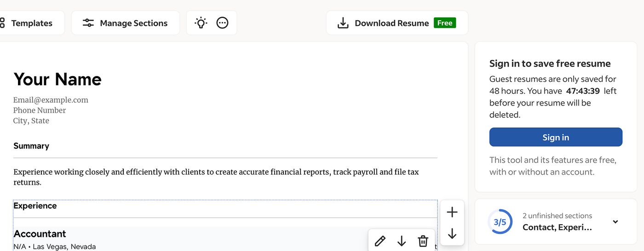Screen dimensions: 644x251
Task: Click the Contact, Experi… label
Action: click(x=558, y=228)
